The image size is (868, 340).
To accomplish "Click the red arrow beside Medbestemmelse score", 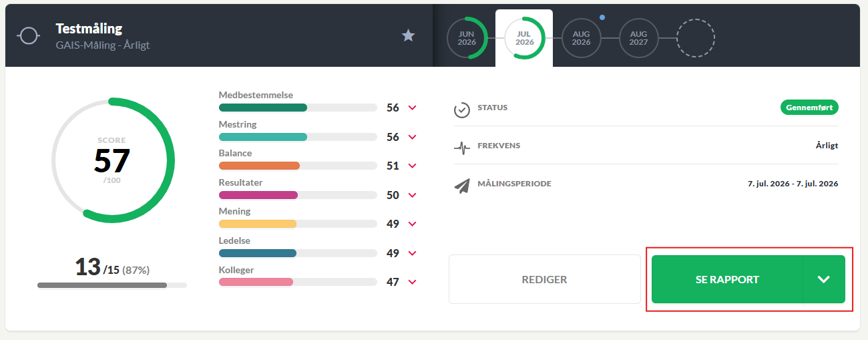I will click(412, 108).
